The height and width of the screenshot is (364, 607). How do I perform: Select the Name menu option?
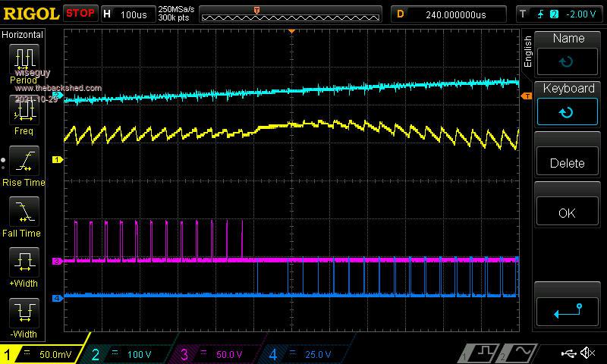tap(568, 52)
